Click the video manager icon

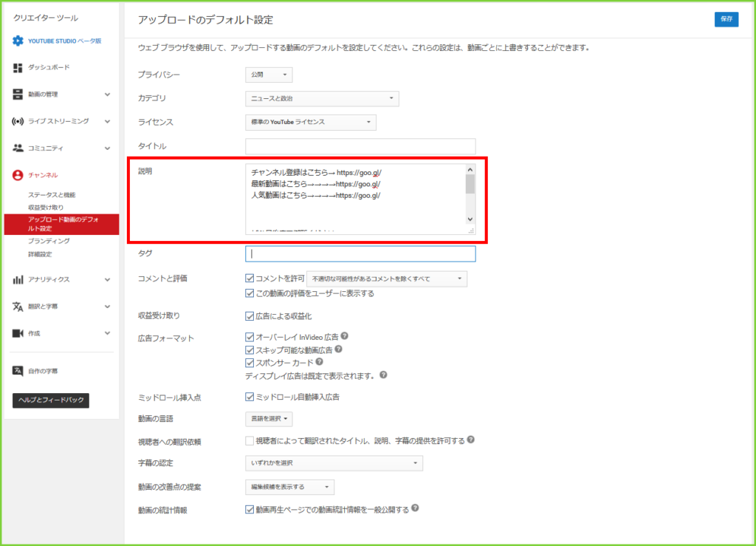pyautogui.click(x=18, y=94)
